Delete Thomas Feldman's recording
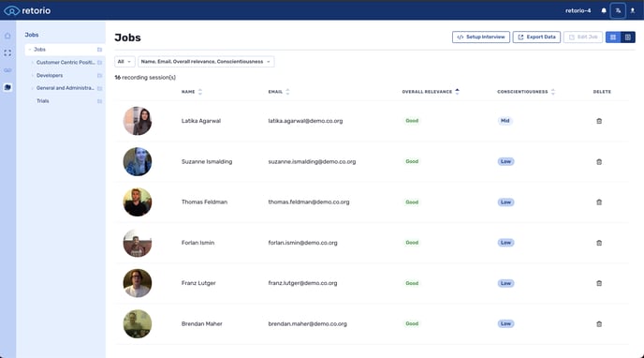This screenshot has height=358, width=644. click(x=599, y=202)
